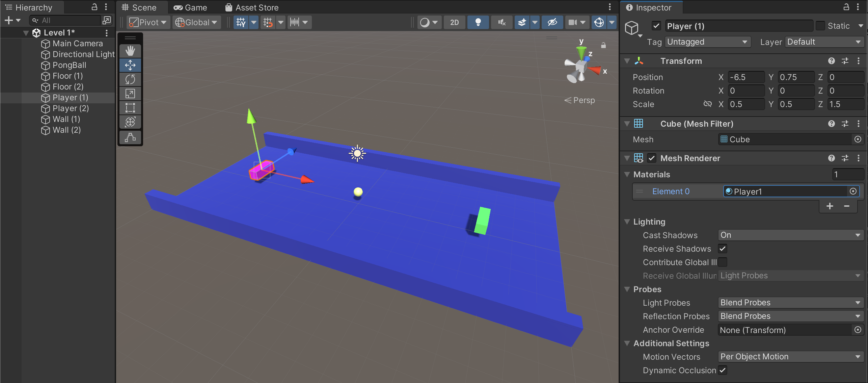
Task: Open the Tag dropdown showing Untagged
Action: (x=707, y=42)
